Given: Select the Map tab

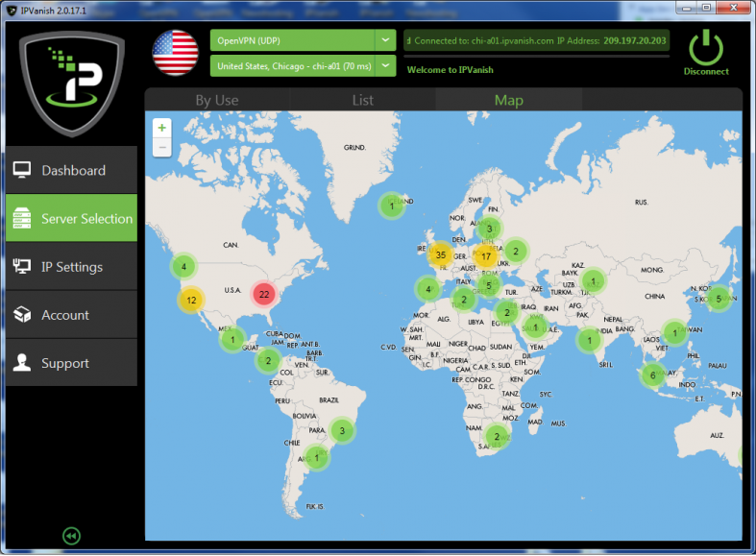Looking at the screenshot, I should click(x=508, y=100).
